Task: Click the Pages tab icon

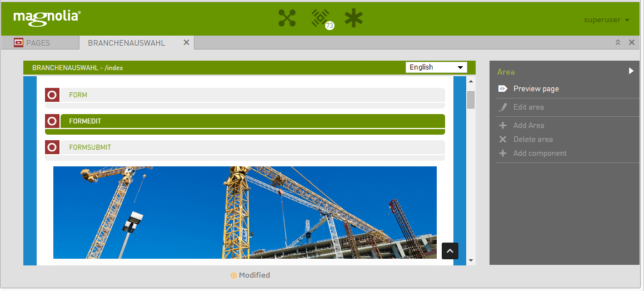Action: tap(18, 42)
